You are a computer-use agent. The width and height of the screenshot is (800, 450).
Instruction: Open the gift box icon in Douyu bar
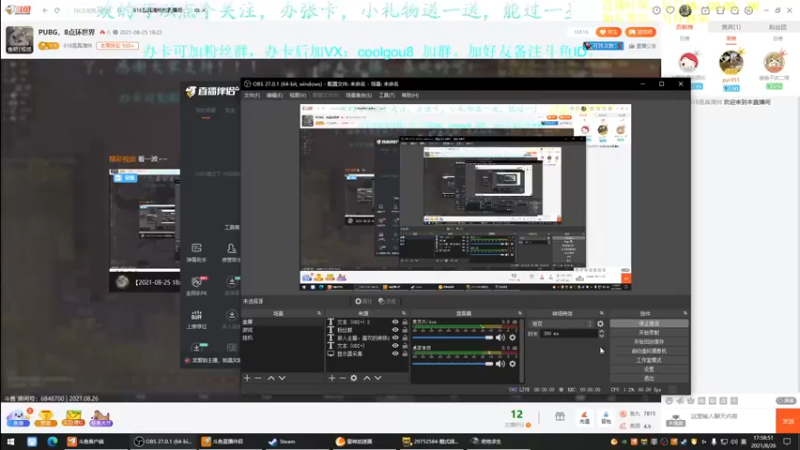coord(560,416)
